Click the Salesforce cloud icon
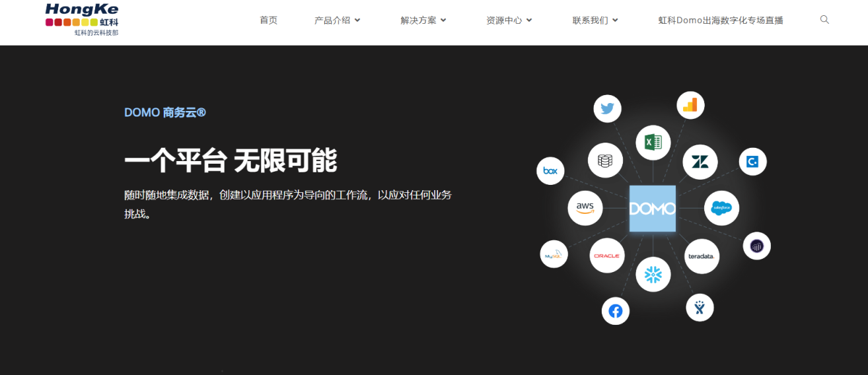The height and width of the screenshot is (375, 868). 721,209
